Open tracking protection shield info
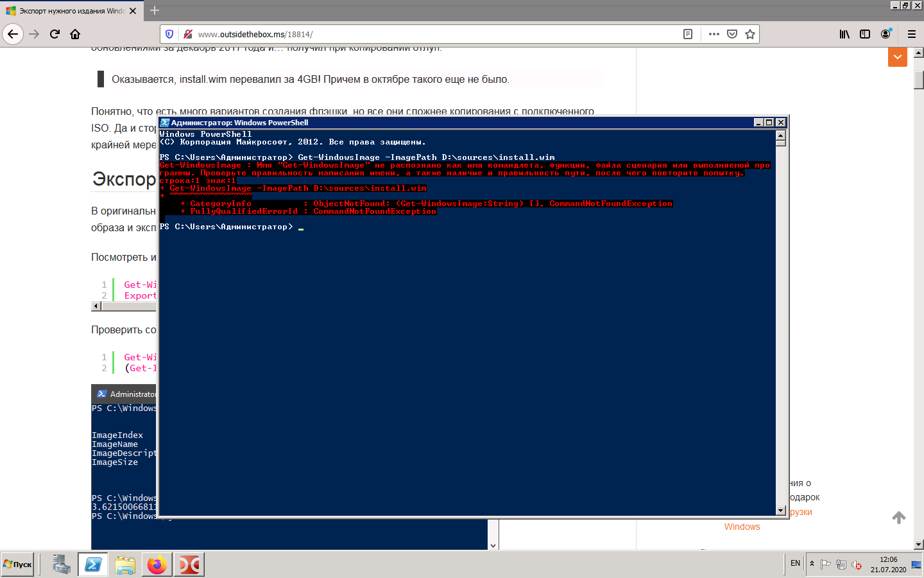This screenshot has height=578, width=924. pyautogui.click(x=169, y=34)
